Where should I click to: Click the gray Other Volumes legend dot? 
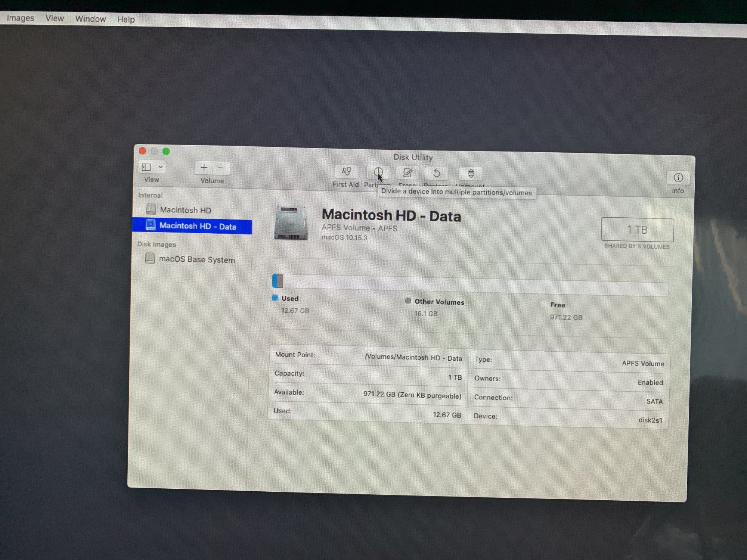pos(408,301)
